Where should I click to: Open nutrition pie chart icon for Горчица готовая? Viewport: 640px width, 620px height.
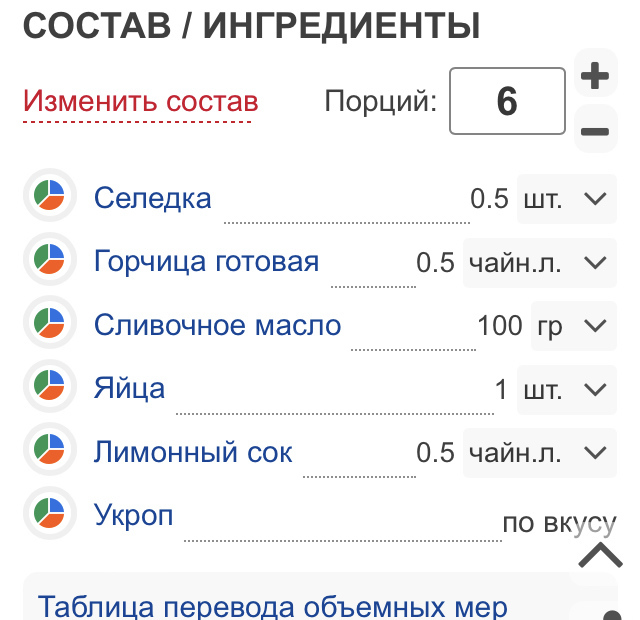pyautogui.click(x=50, y=259)
